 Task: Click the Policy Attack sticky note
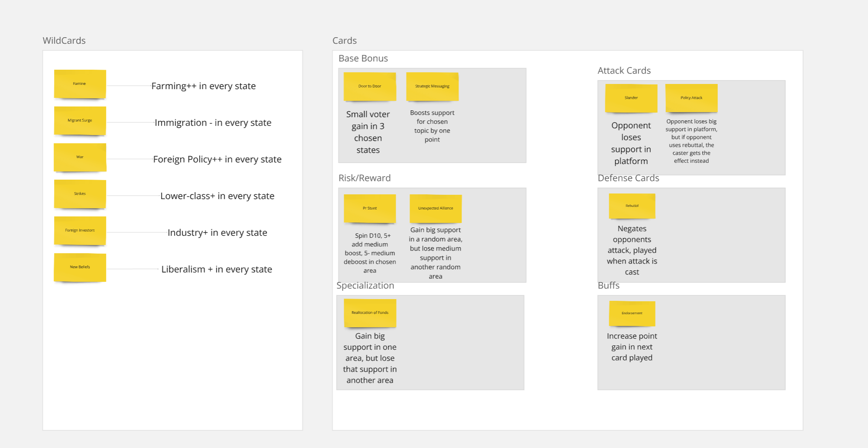point(691,98)
